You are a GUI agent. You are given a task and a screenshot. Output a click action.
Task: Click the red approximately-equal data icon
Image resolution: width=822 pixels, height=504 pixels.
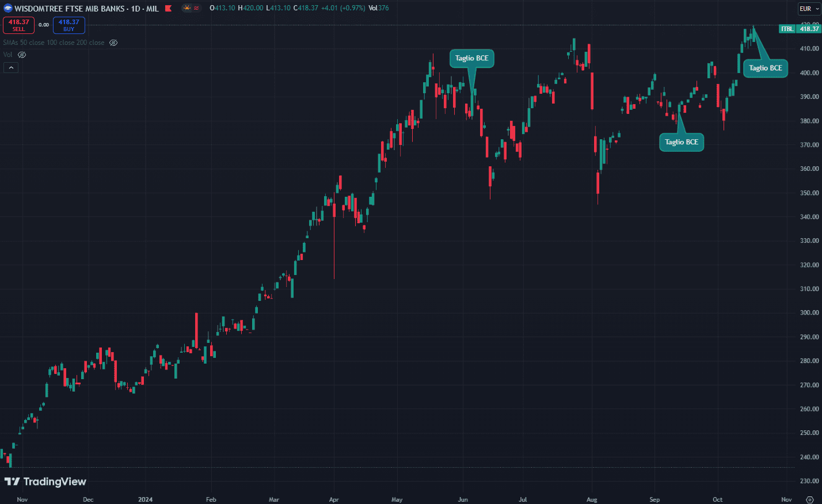tap(197, 8)
